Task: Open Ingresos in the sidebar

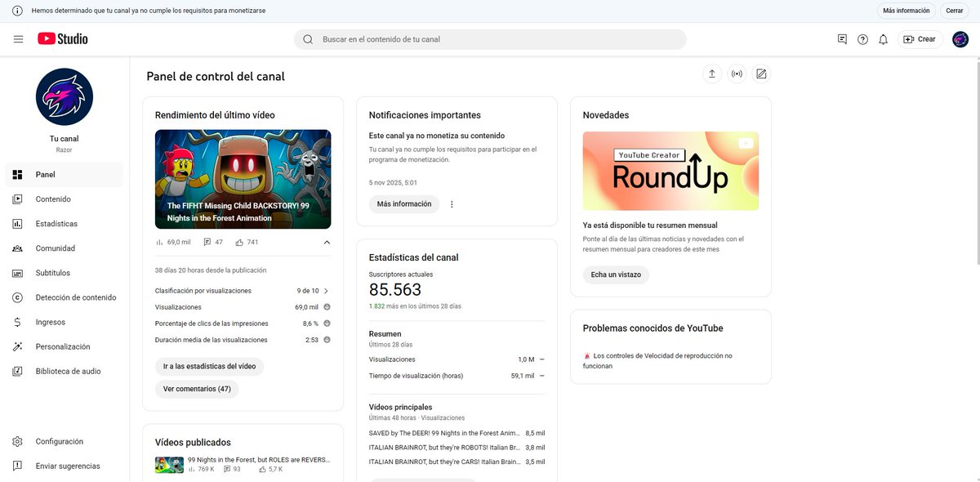Action: pyautogui.click(x=65, y=322)
